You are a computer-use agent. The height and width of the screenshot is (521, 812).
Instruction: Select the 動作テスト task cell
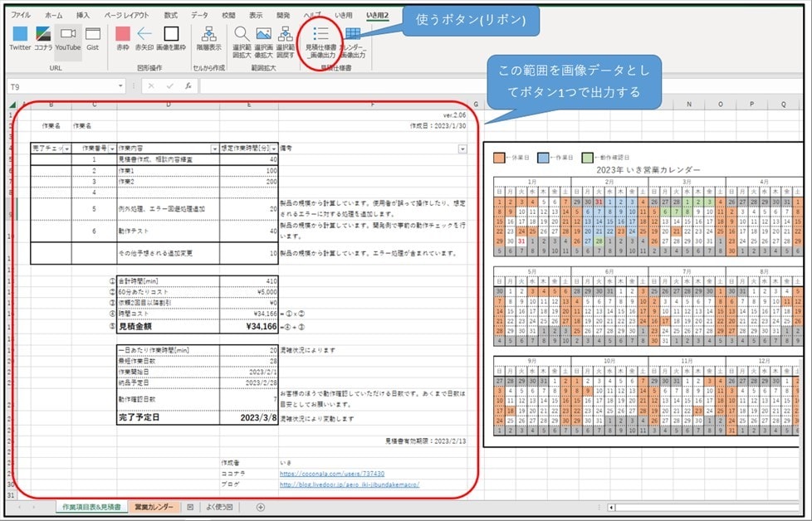click(169, 231)
